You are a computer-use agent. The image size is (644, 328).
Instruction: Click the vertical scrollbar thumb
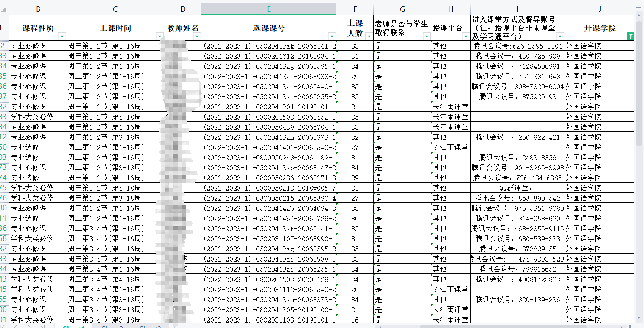639,85
